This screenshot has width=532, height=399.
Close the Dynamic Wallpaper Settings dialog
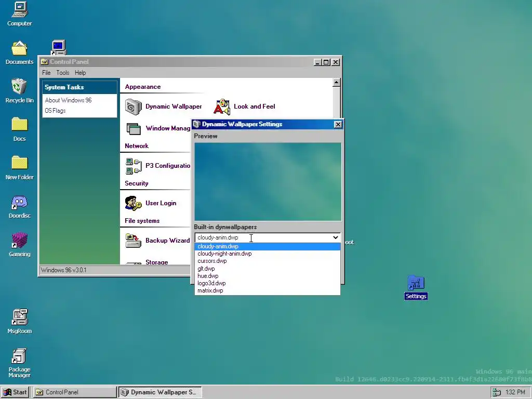[338, 125]
